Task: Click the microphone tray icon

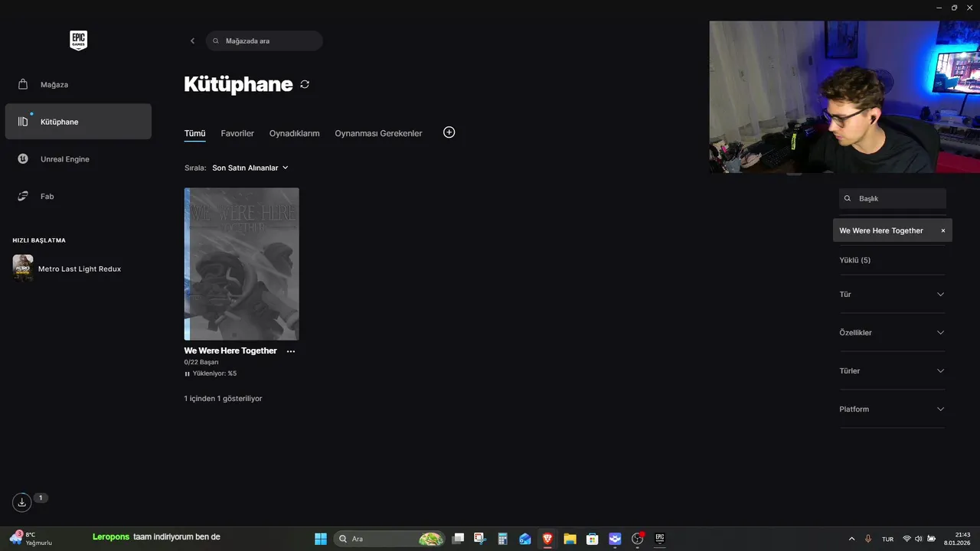Action: [868, 539]
